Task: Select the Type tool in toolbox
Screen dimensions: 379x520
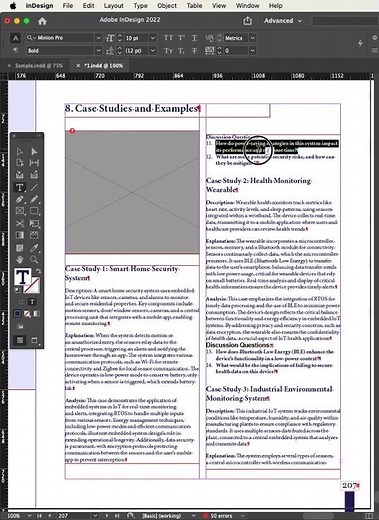Action: point(19,187)
